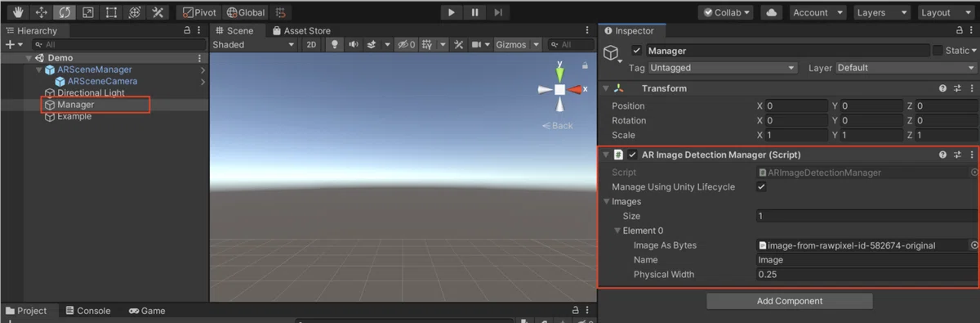The image size is (980, 323).
Task: Collapse the Transform component
Action: (605, 88)
